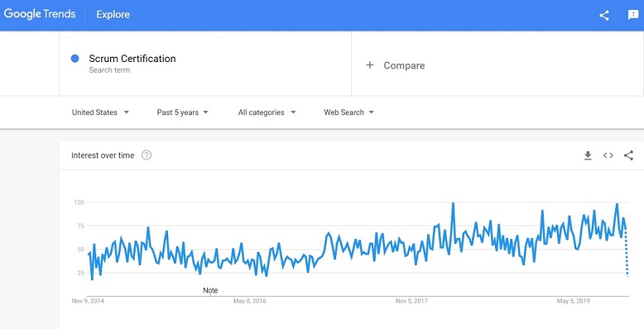This screenshot has width=644, height=329.
Task: Click the Compare button to add term
Action: point(396,65)
